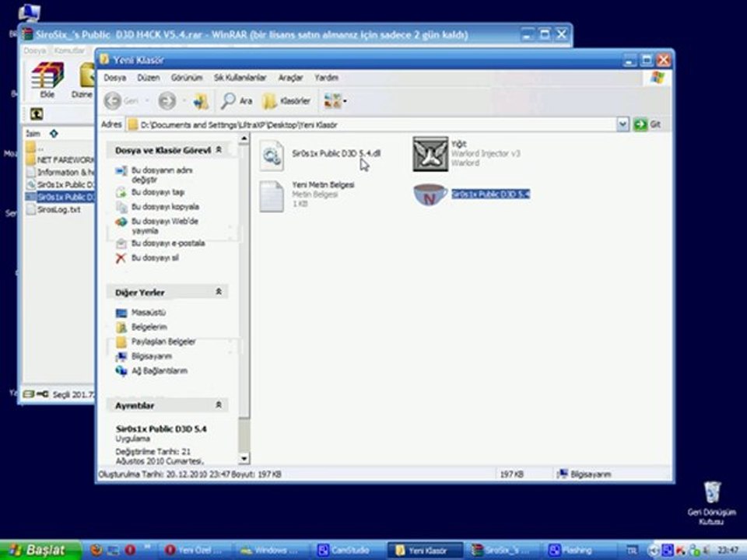The width and height of the screenshot is (747, 560).
Task: Switch to Yeni Özel taskbar button
Action: pyautogui.click(x=195, y=551)
